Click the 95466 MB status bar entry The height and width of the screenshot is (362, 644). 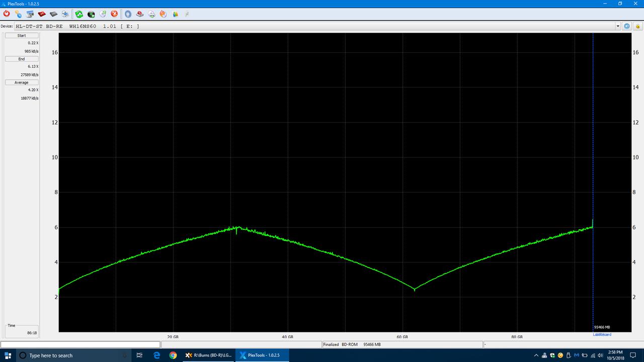pyautogui.click(x=372, y=344)
